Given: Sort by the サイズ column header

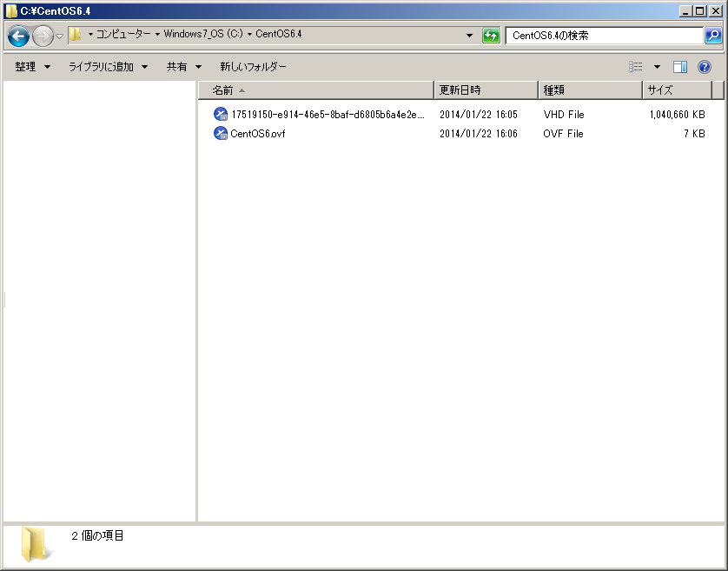Looking at the screenshot, I should (x=677, y=90).
